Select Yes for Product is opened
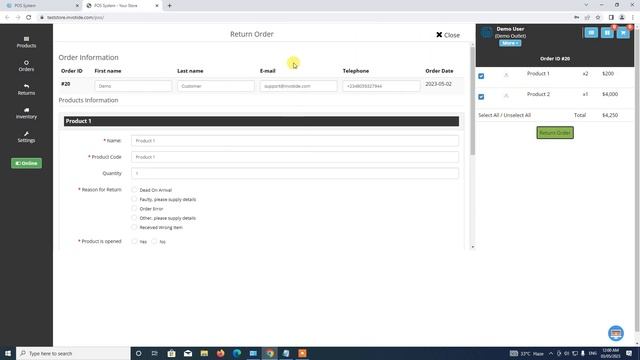This screenshot has width=640, height=360. (x=134, y=242)
